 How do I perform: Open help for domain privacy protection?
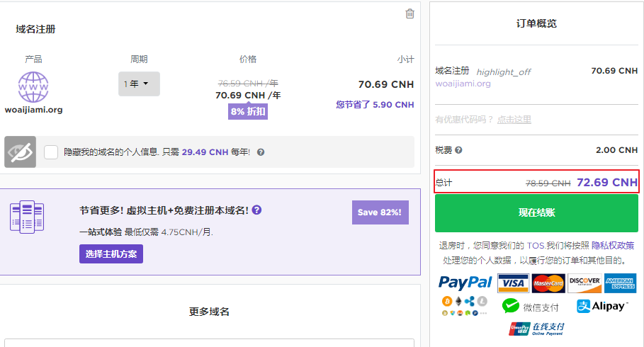(x=261, y=152)
